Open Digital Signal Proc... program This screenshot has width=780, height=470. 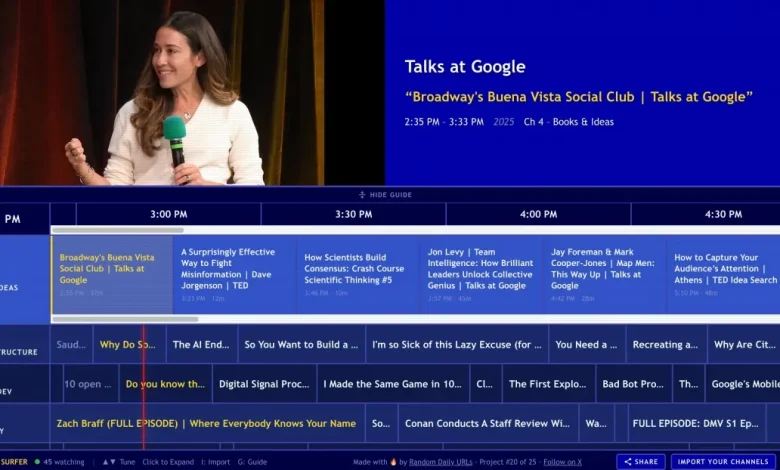pos(265,384)
